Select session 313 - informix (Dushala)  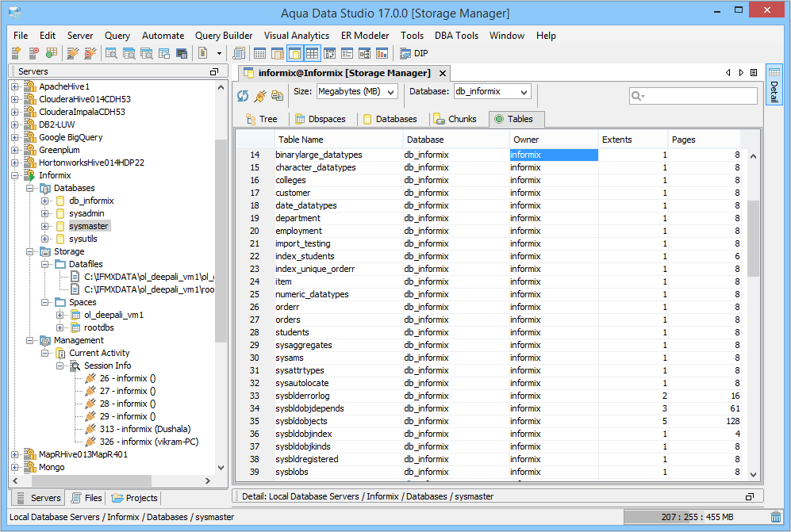click(x=144, y=429)
